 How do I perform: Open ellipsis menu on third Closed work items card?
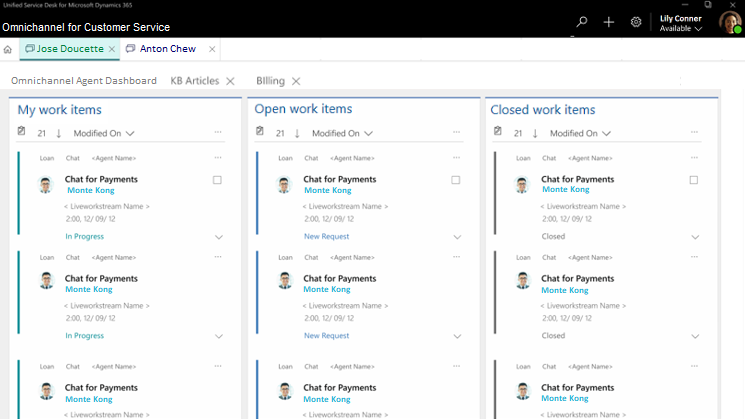(695, 366)
